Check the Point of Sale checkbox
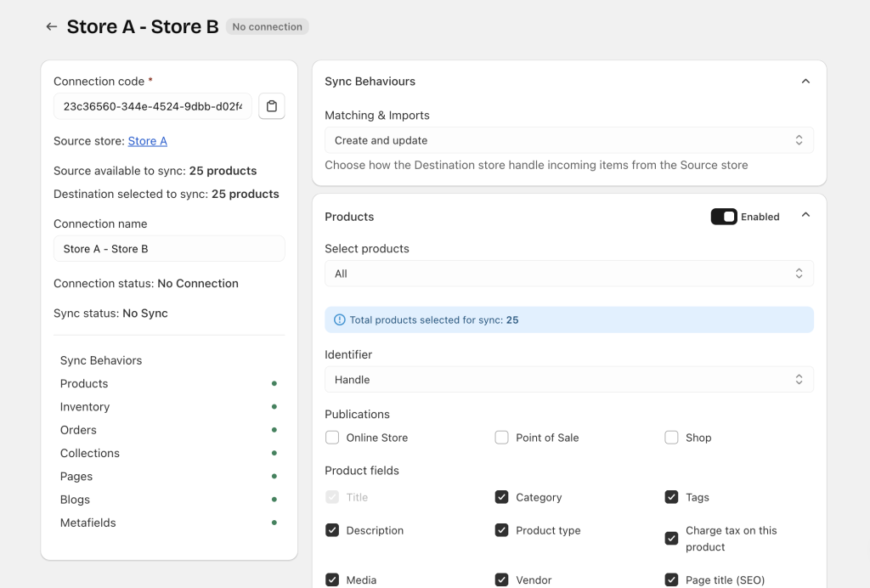 click(x=502, y=438)
